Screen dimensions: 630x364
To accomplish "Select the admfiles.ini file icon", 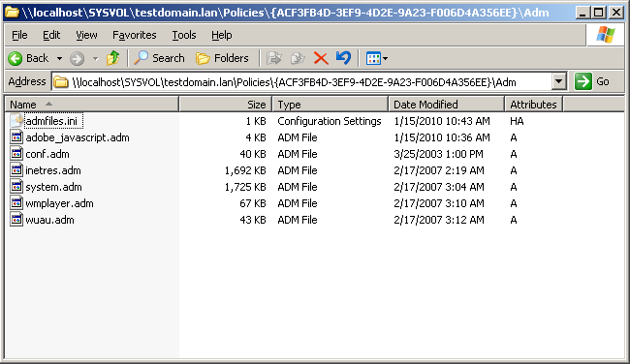I will [16, 120].
